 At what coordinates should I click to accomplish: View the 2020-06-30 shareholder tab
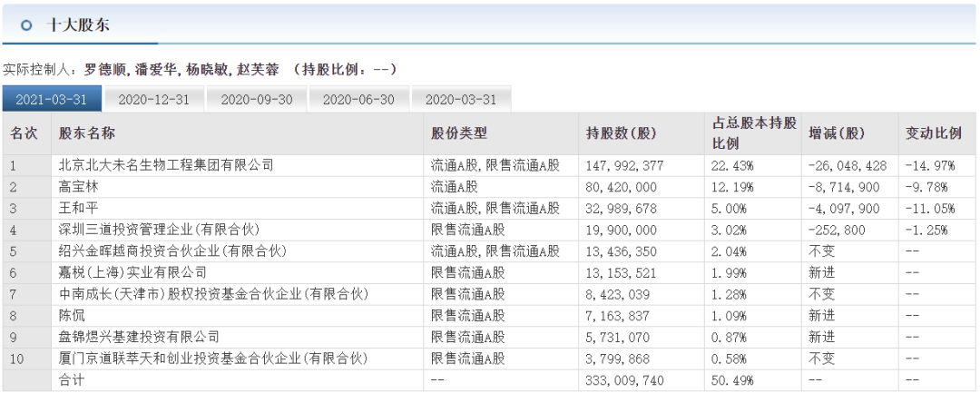click(x=358, y=100)
